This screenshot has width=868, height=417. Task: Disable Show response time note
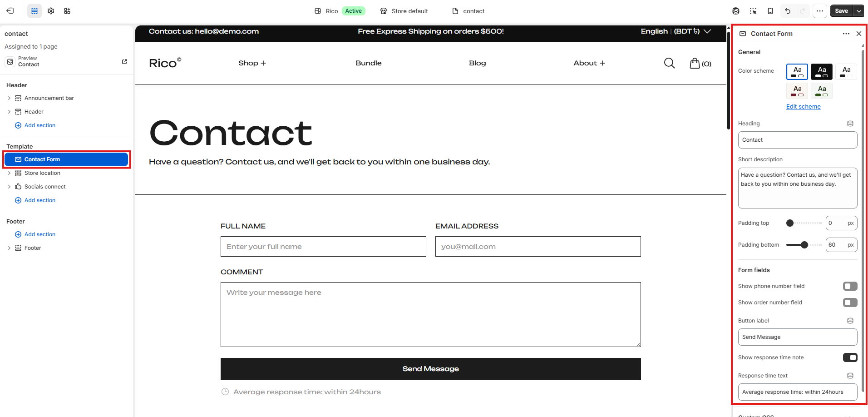coord(850,357)
